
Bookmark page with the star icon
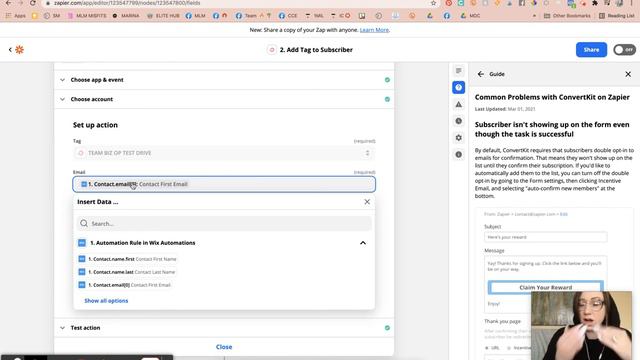[x=433, y=3]
